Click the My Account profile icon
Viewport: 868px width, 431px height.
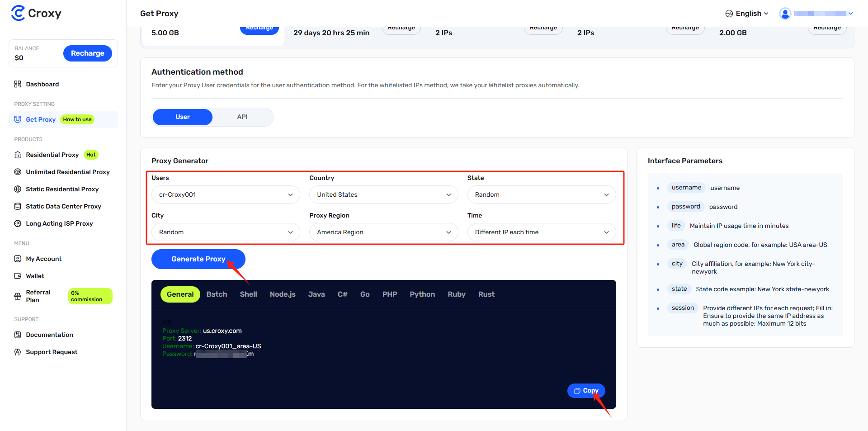18,259
